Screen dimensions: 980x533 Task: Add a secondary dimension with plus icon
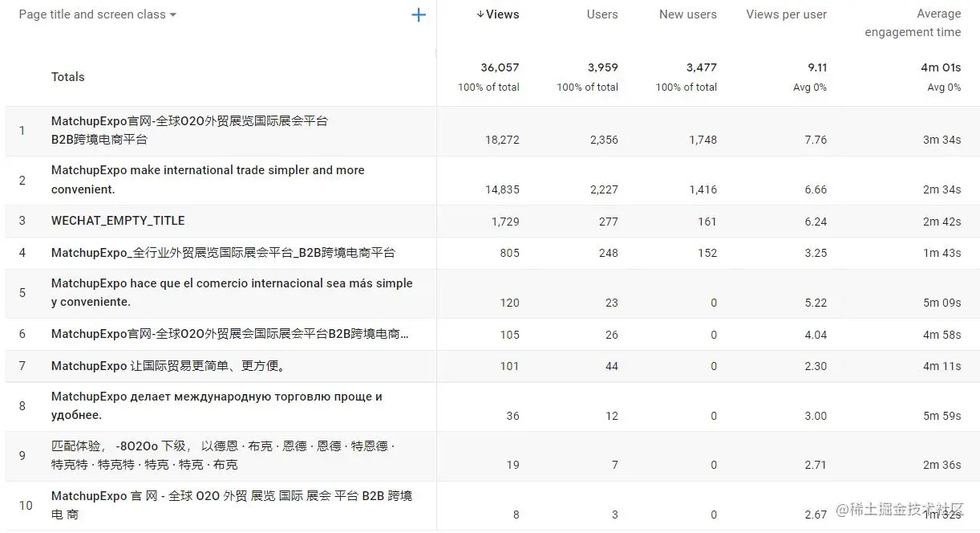click(x=418, y=14)
